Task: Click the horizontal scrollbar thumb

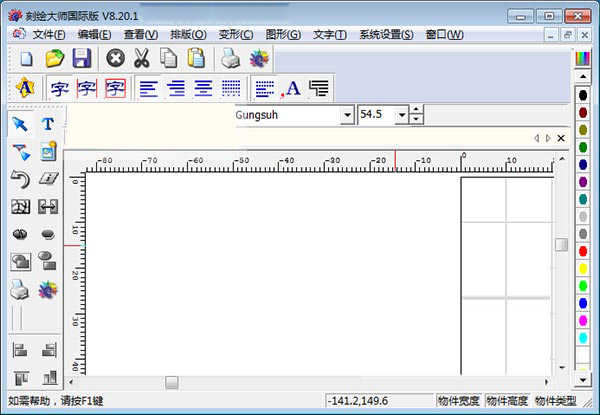Action: pyautogui.click(x=172, y=382)
